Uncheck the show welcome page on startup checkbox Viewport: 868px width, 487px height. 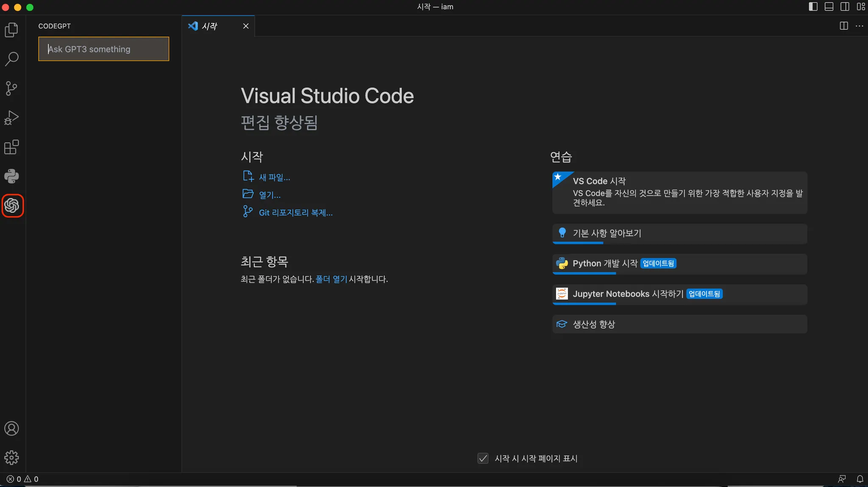tap(483, 458)
